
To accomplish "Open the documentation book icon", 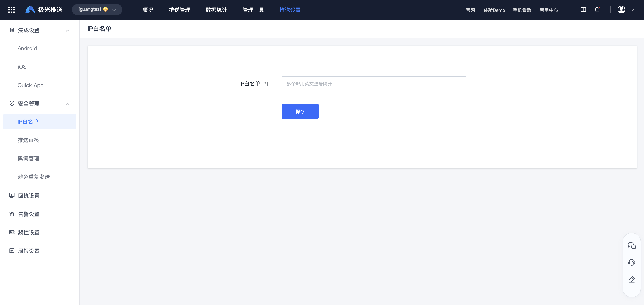I will [583, 10].
